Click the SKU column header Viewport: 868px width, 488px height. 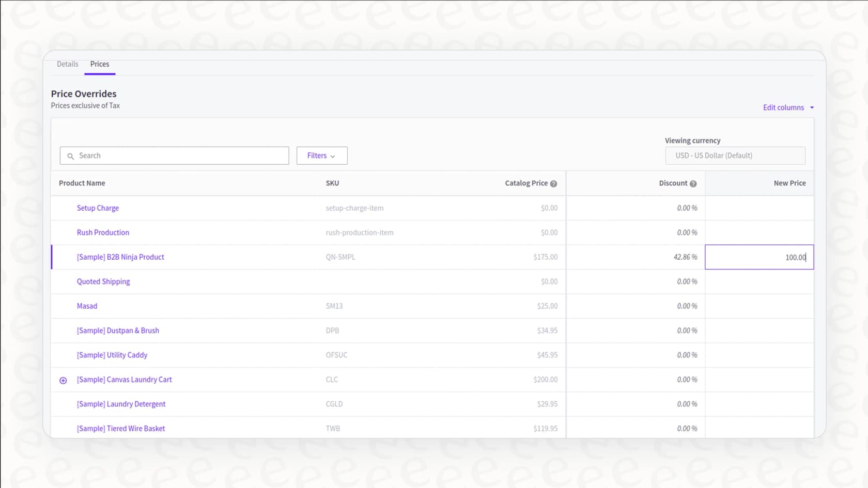(332, 183)
